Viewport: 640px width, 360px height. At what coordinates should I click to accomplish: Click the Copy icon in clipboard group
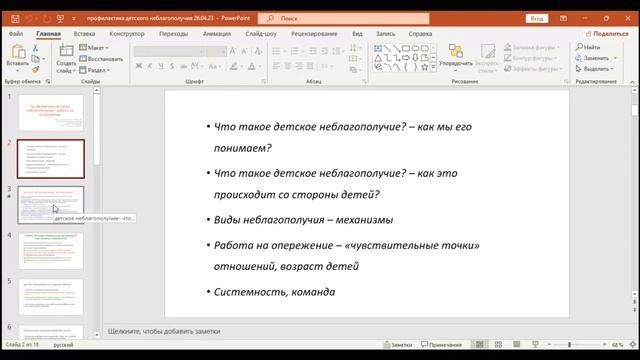[36, 59]
